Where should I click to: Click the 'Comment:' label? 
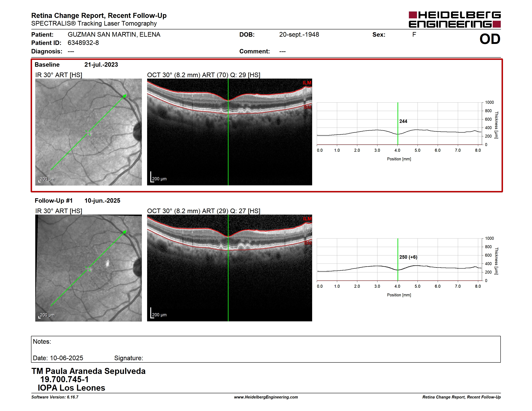pos(255,51)
